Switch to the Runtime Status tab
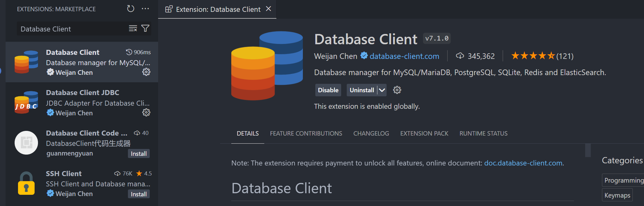 483,133
